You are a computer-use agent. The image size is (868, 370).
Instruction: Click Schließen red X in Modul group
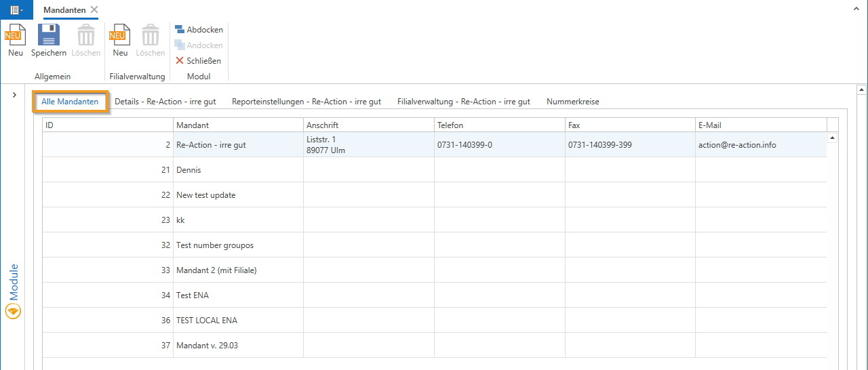[180, 61]
